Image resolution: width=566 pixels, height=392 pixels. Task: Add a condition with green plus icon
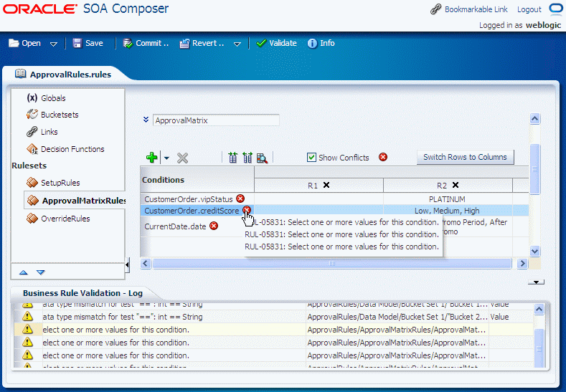pos(151,158)
